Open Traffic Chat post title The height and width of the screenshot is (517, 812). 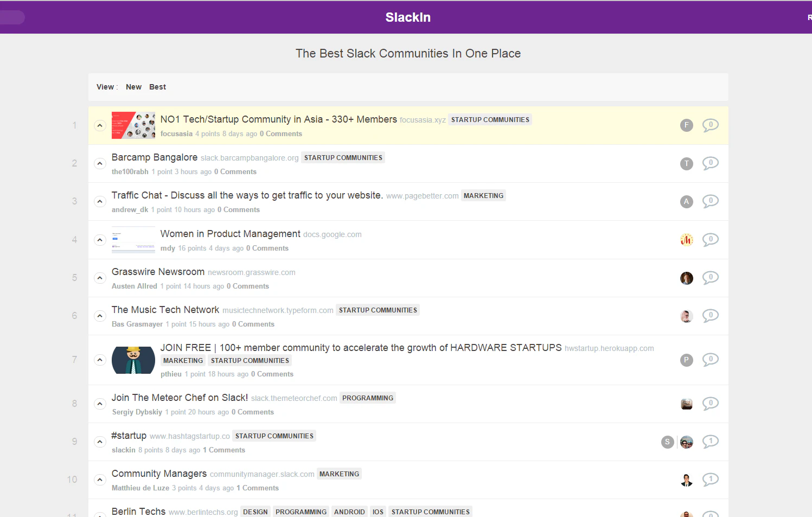tap(247, 195)
